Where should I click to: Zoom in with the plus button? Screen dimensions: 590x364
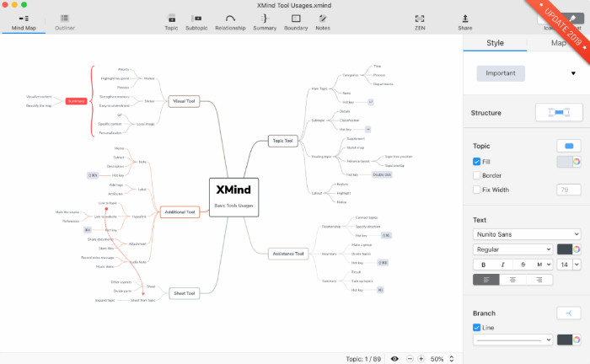point(421,359)
